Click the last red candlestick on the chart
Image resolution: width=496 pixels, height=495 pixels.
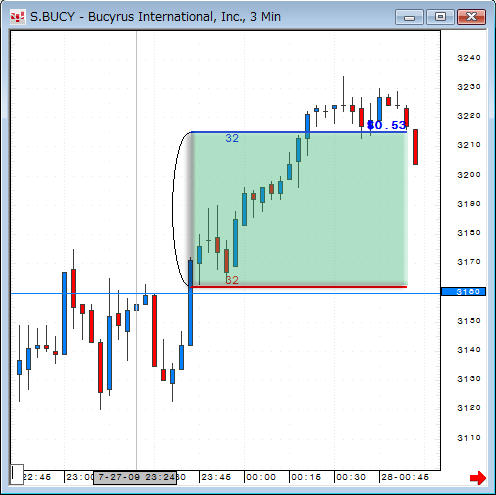pos(415,147)
